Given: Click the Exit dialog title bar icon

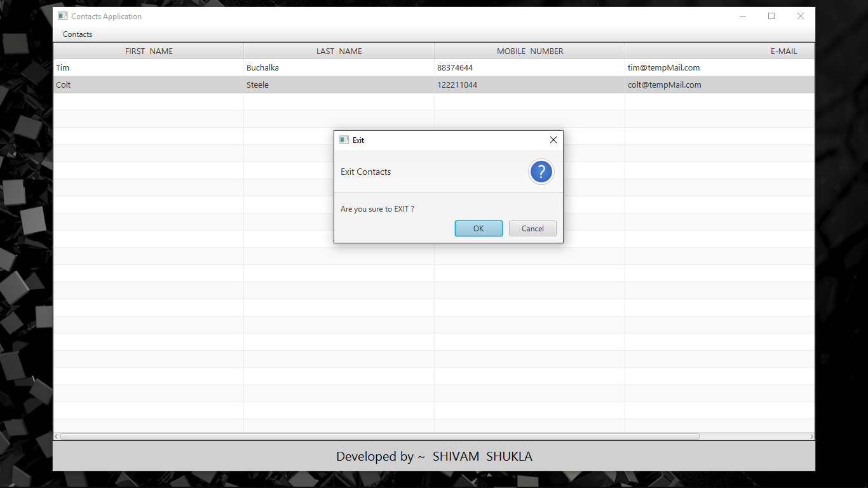Looking at the screenshot, I should click(x=344, y=140).
